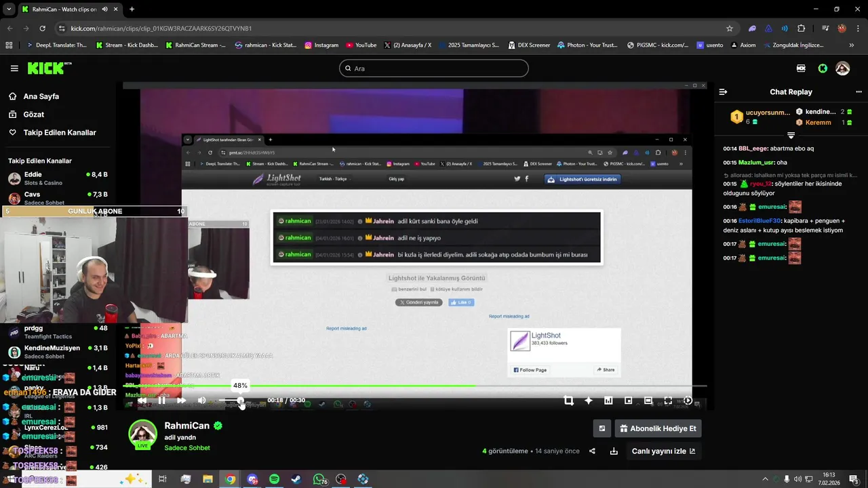868x488 pixels.
Task: Go back in the browser
Action: pos(9,28)
